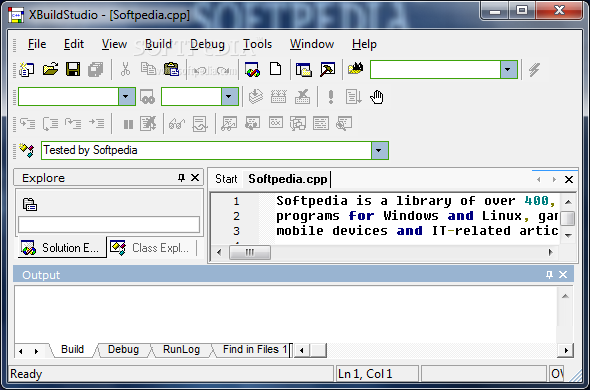Viewport: 590px width, 390px height.
Task: Expand the top toolbar combo box dropdown
Action: coord(508,70)
